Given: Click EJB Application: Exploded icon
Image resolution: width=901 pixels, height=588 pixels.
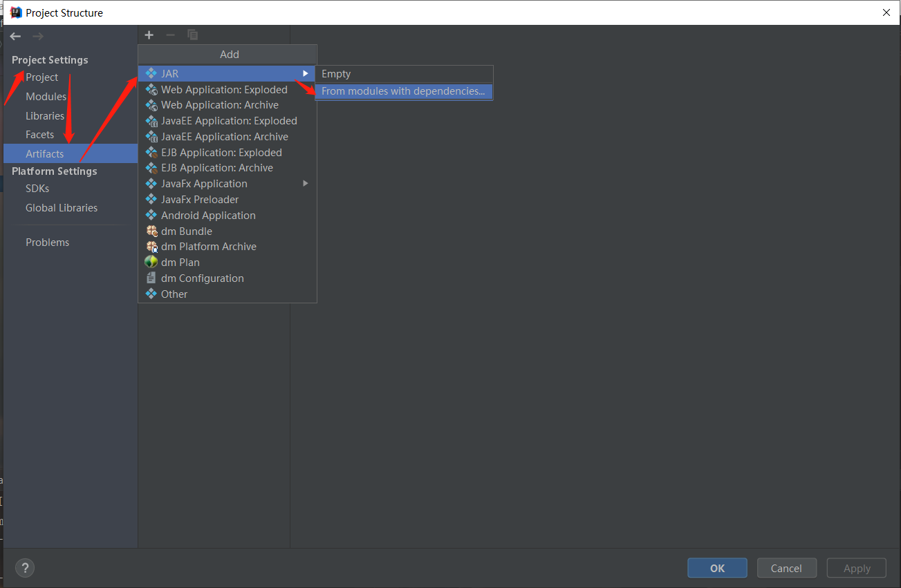Looking at the screenshot, I should pos(151,152).
